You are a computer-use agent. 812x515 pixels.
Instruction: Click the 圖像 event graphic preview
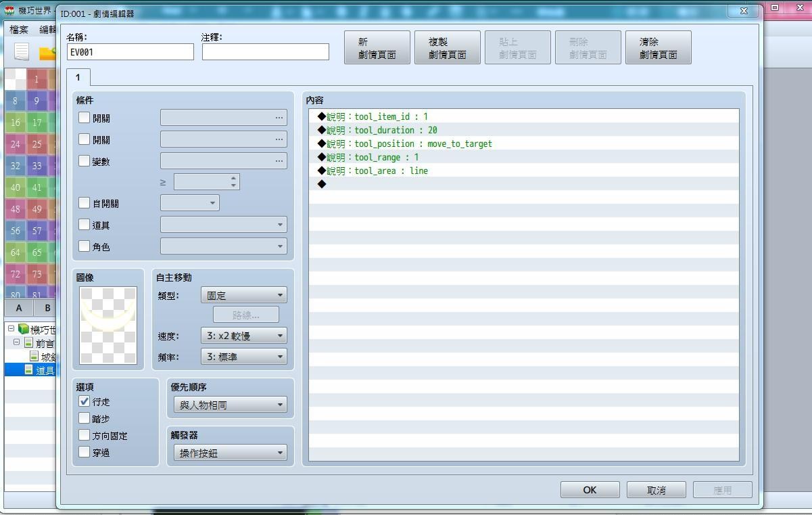108,326
